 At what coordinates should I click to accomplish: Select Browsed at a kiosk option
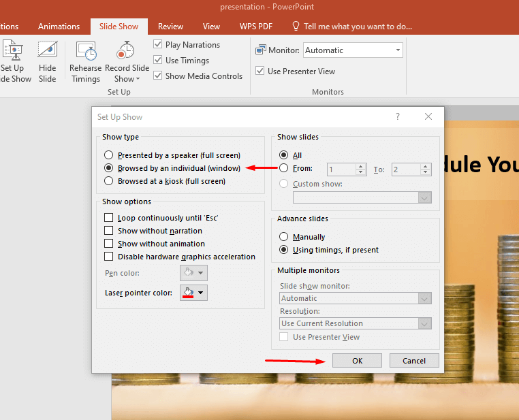pos(109,181)
